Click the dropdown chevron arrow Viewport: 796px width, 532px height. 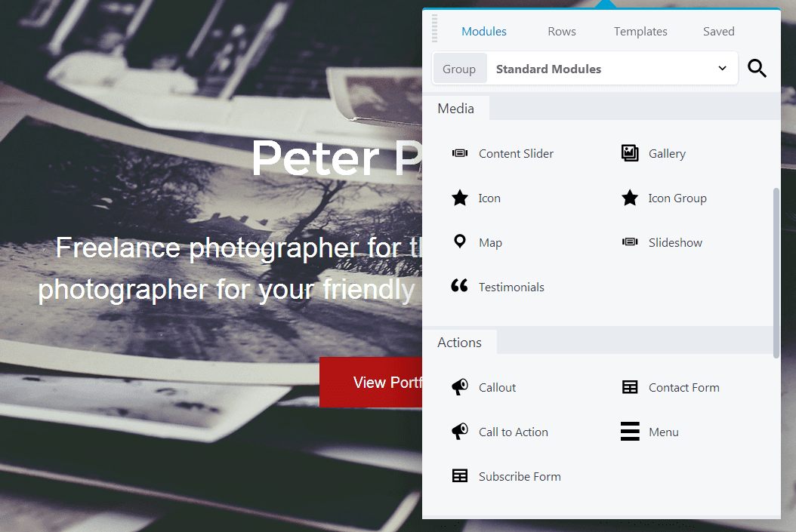click(x=723, y=69)
